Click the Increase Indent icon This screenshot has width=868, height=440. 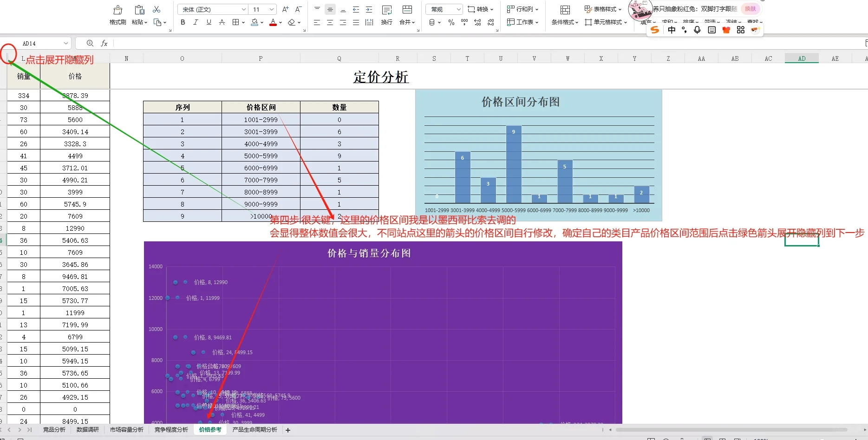[x=369, y=9]
